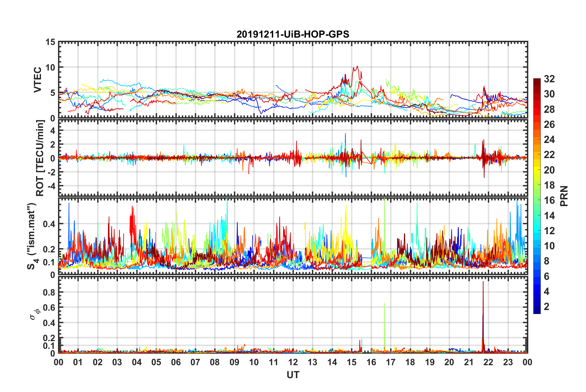Click ROT axis tick value 4
Screen dimensions: 586x392
click(53, 131)
